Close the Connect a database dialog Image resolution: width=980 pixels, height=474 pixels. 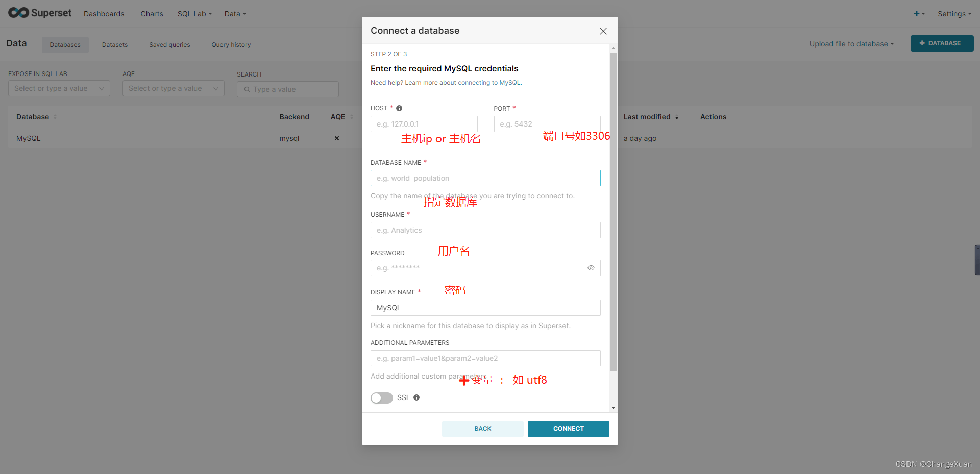pos(603,31)
